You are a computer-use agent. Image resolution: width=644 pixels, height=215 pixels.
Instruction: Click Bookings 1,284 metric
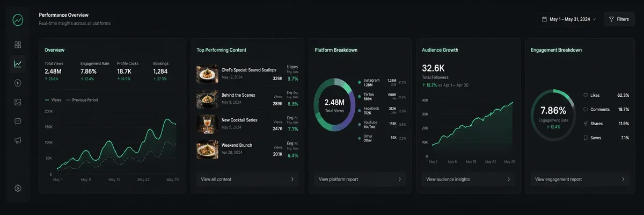161,71
